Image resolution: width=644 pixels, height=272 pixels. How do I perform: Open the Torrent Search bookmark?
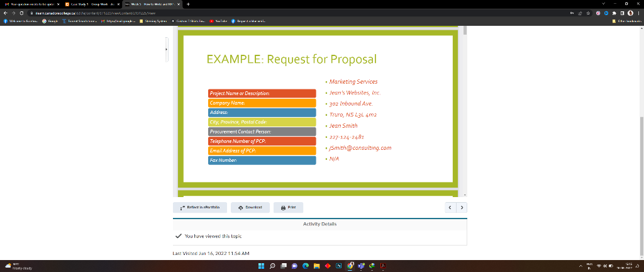coord(80,21)
